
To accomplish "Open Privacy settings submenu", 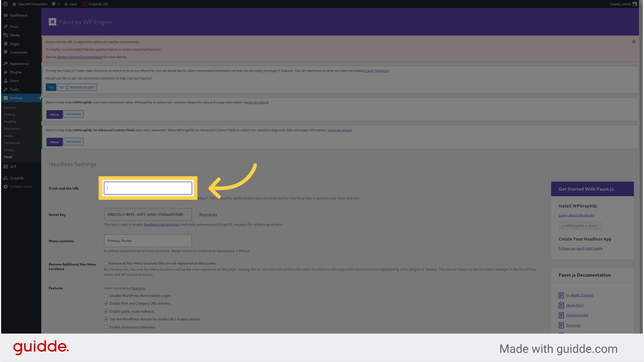I will [9, 150].
